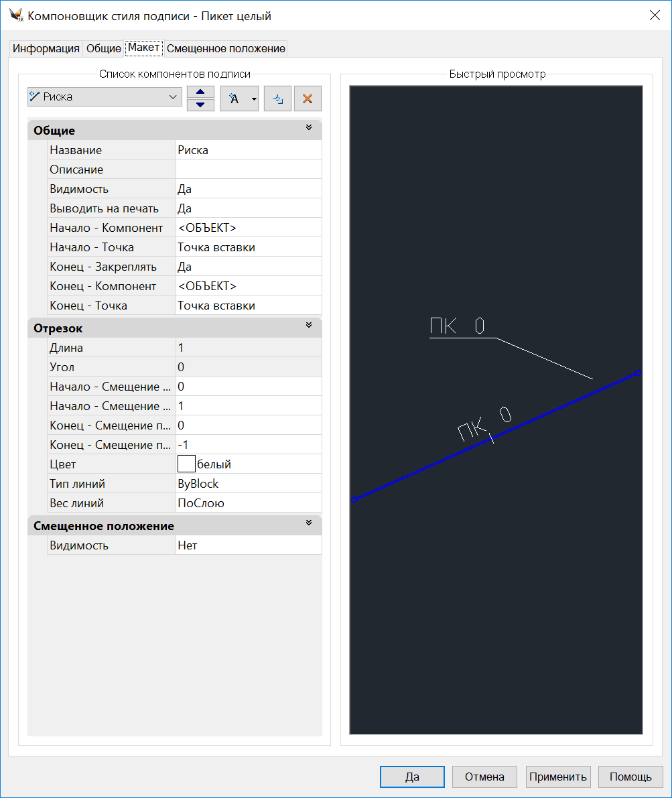Click the create text component icon
Viewport: 672px width, 798px height.
point(233,98)
